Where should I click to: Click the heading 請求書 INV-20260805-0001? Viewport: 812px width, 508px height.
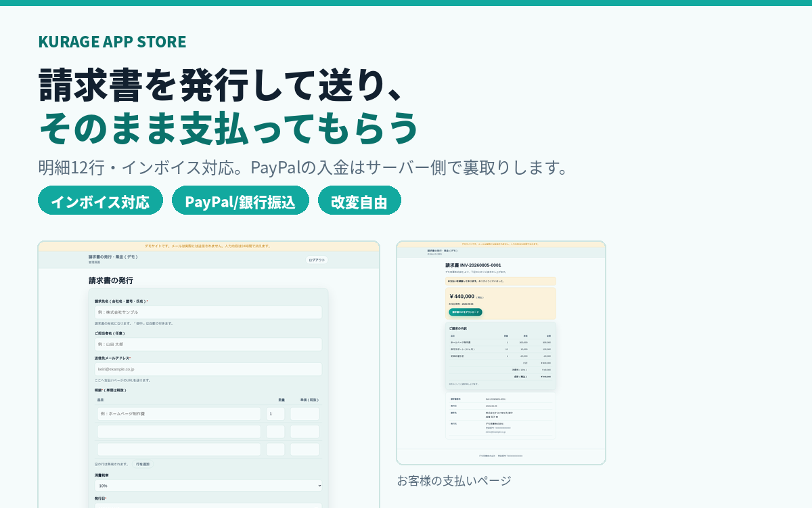point(474,265)
